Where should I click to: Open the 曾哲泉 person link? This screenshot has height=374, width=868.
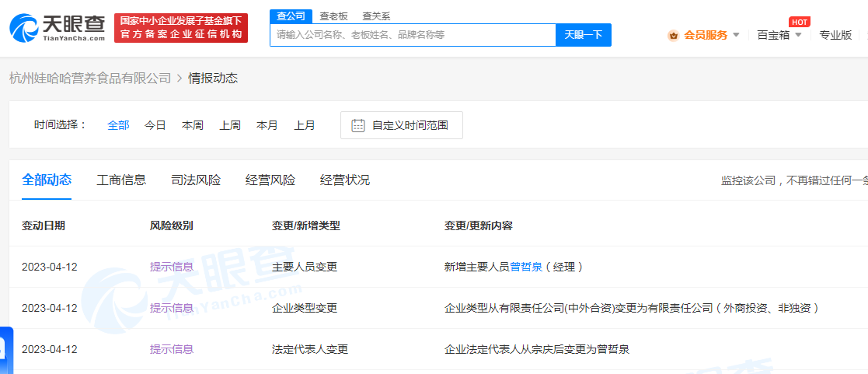(x=526, y=267)
